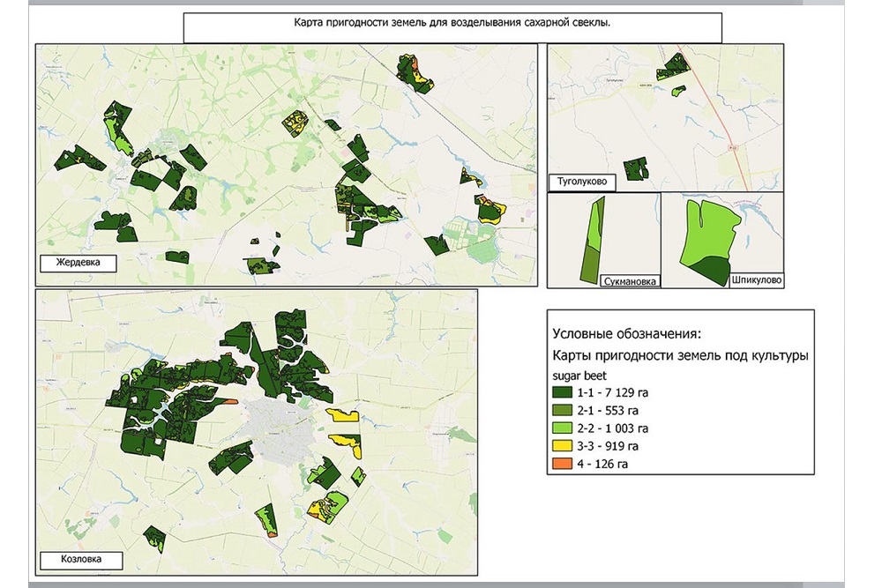
Task: Select the narrow Сукмановка field strip
Action: (594, 240)
